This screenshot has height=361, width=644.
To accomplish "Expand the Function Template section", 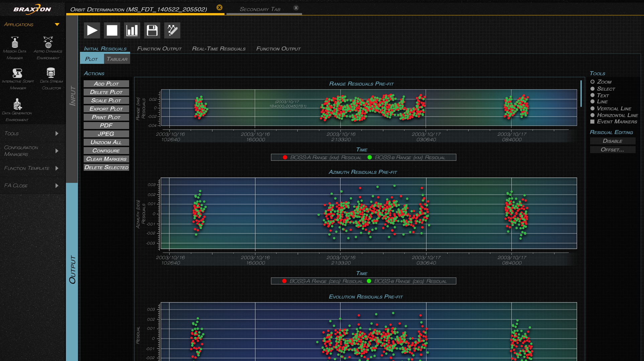I will coord(57,168).
